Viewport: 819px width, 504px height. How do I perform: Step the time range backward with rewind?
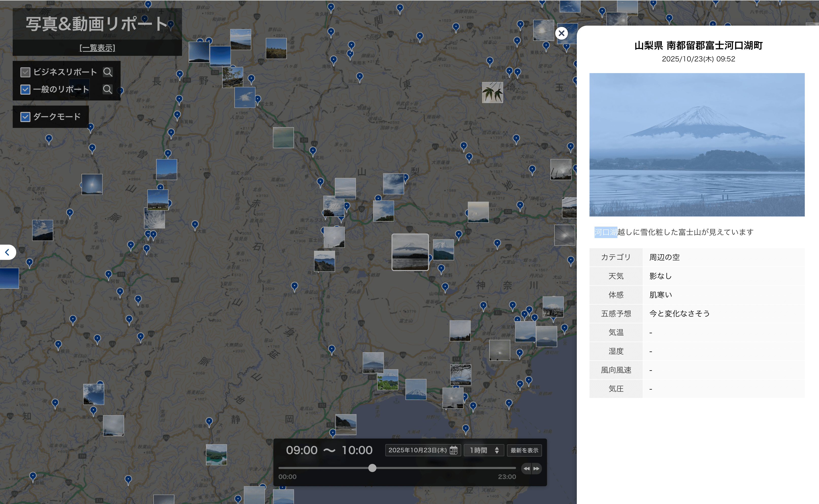click(x=527, y=468)
